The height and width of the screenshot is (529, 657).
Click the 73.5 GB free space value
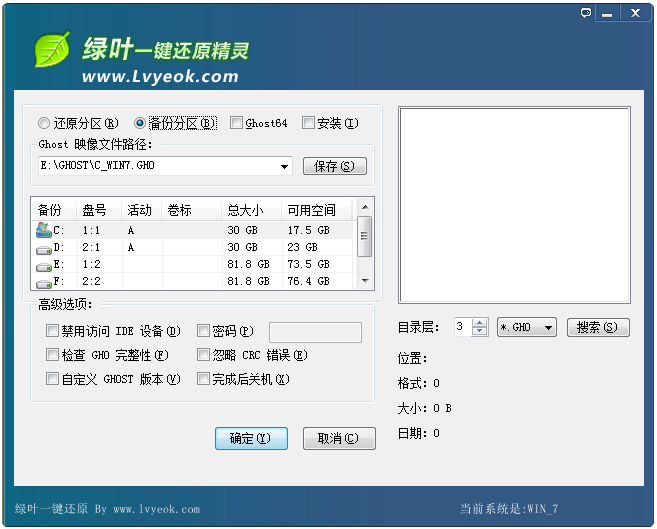[x=308, y=264]
